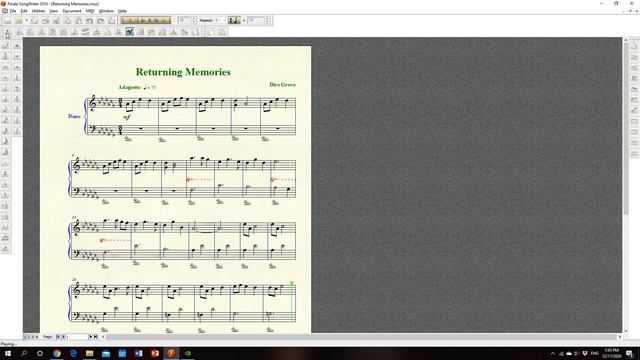
Task: Open NVIDIA app from taskbar
Action: coord(187,353)
